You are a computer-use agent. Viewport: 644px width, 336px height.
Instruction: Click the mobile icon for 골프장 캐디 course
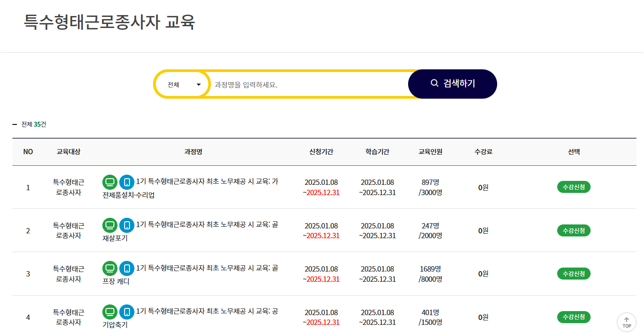point(127,268)
